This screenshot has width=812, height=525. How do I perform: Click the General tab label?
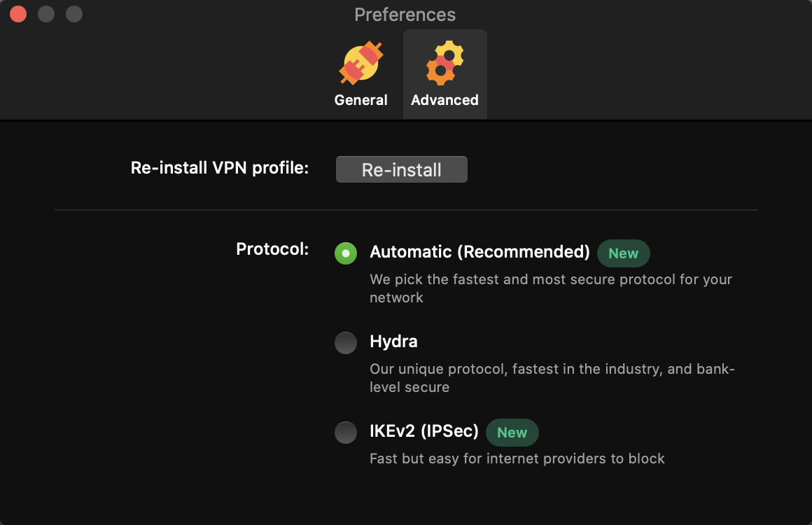point(361,100)
